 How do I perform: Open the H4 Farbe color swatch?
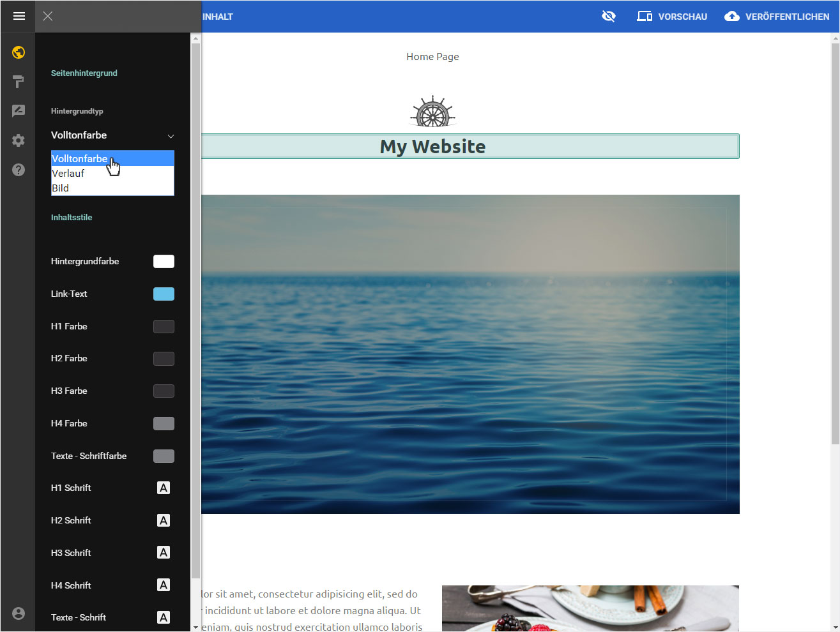(164, 423)
